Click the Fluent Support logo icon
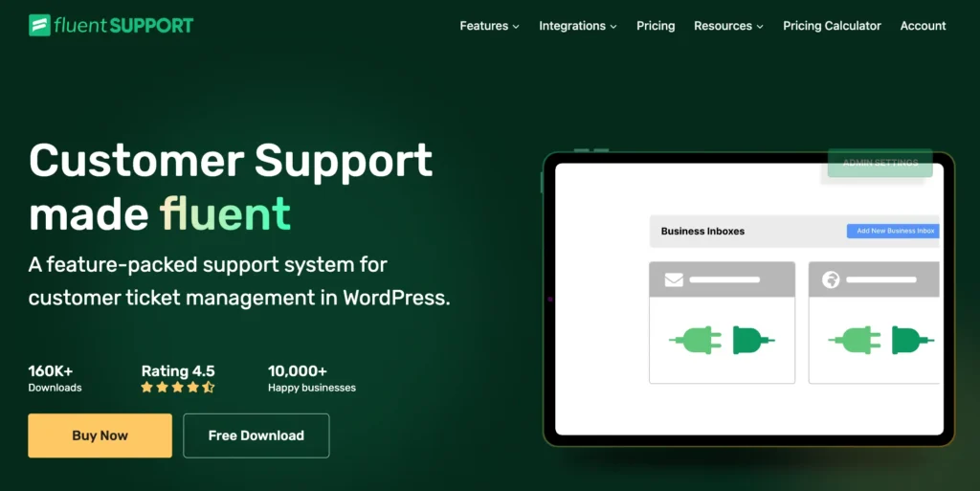Screen dimensions: 980x491 (39, 26)
